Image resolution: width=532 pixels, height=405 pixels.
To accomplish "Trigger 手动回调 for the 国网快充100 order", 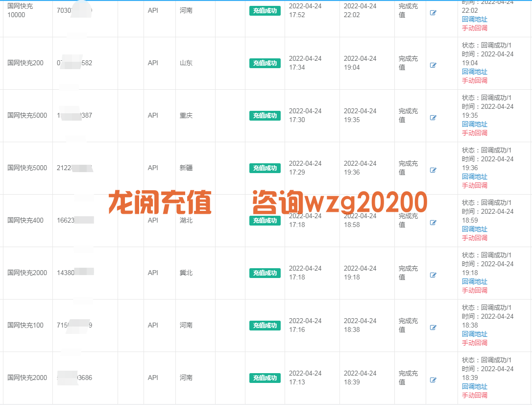I will pos(474,343).
